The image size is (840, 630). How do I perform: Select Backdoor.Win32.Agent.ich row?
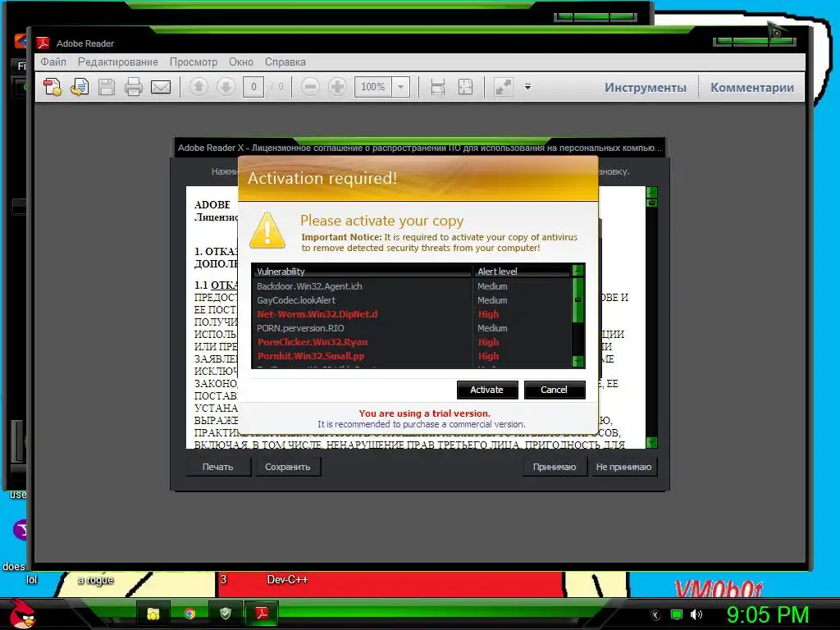[413, 286]
